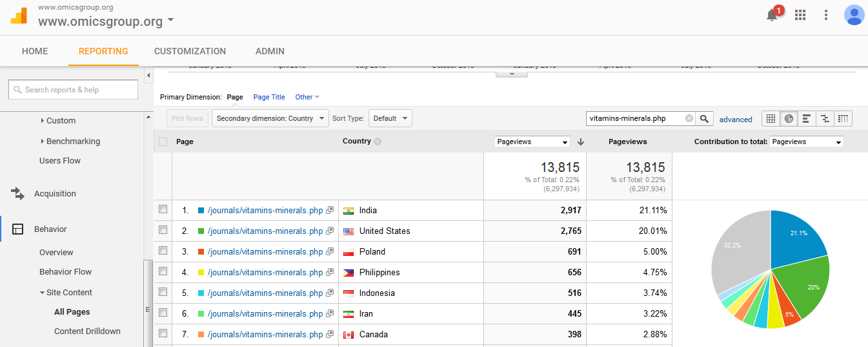Open the Google apps grid
The width and height of the screenshot is (868, 347).
(x=800, y=15)
